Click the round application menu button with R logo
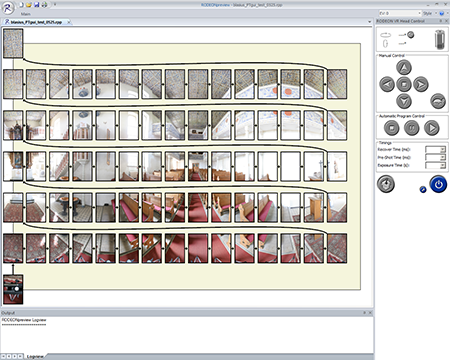 click(8, 8)
